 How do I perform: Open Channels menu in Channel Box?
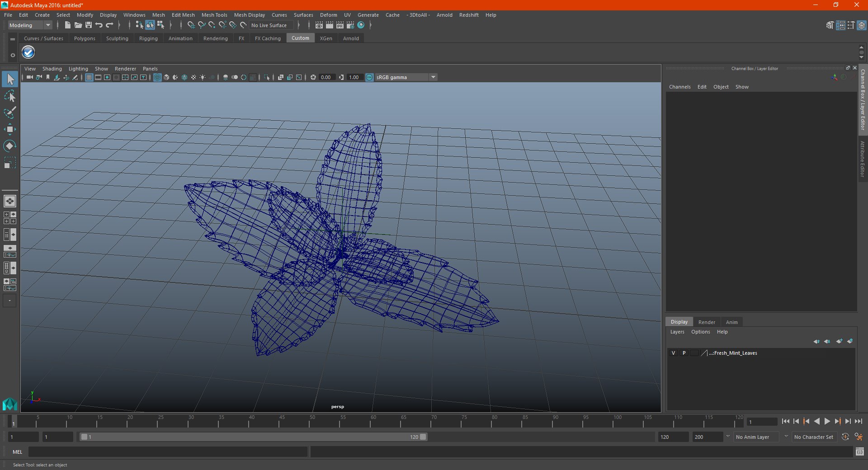(x=680, y=87)
